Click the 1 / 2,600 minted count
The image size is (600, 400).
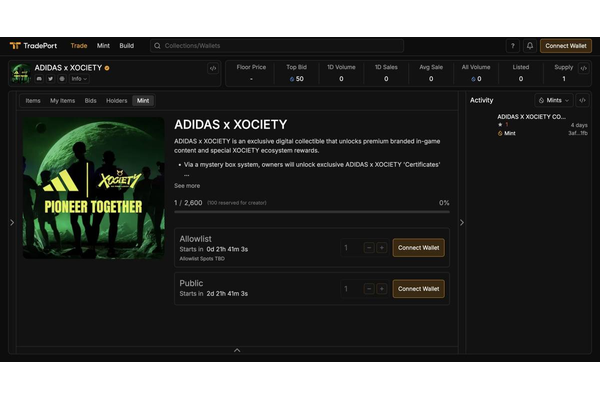[x=188, y=203]
